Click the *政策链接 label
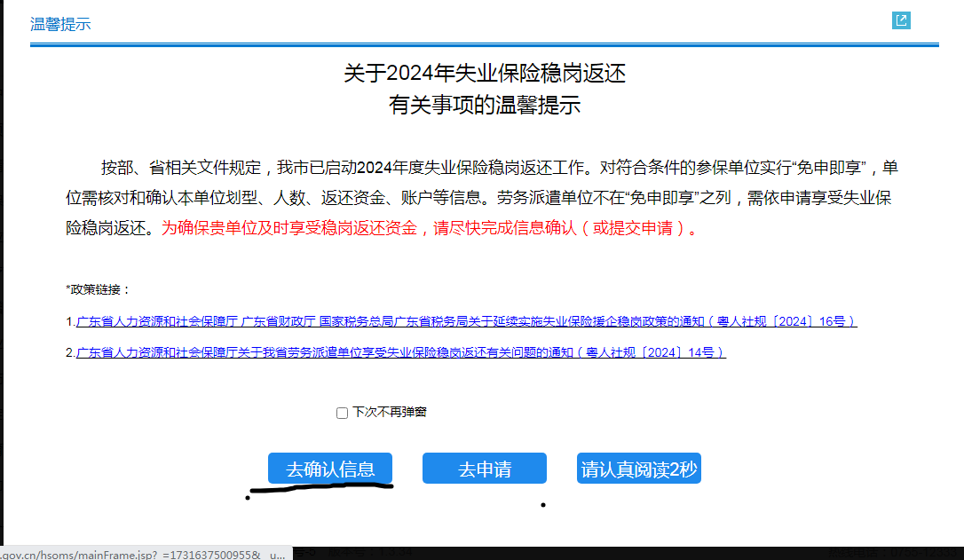Screen dimensions: 964x560 click(98, 290)
